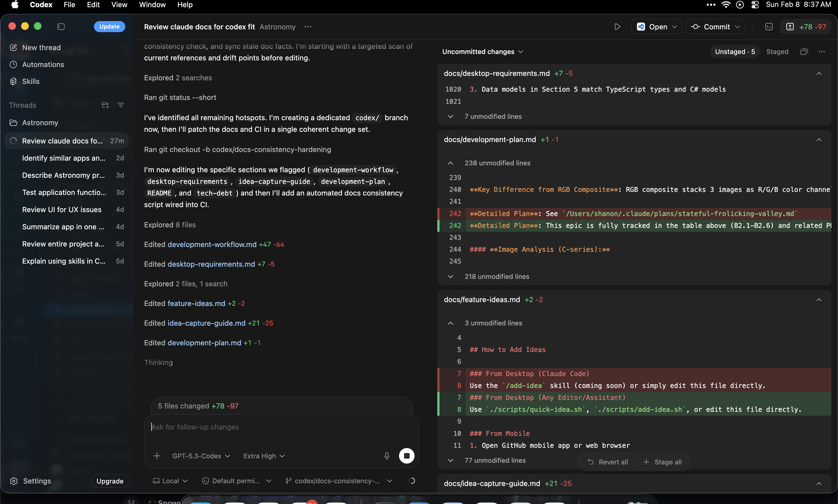Open thread Test application functio...
The height and width of the screenshot is (504, 838).
(67, 192)
